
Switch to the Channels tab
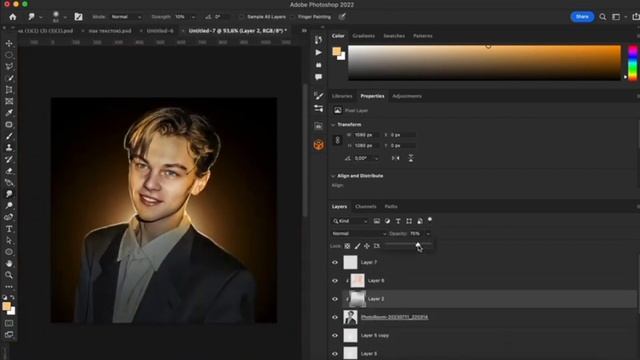[x=365, y=207]
